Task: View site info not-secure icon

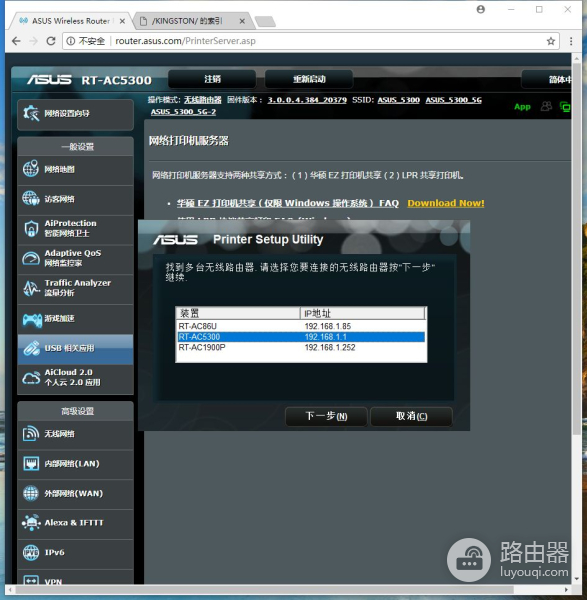Action: pos(71,41)
